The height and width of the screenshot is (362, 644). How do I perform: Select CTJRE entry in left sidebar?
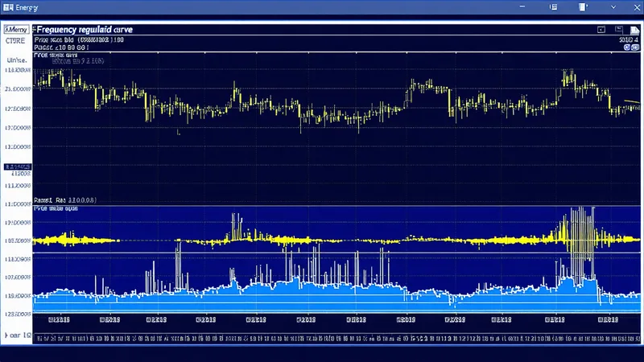[x=15, y=41]
